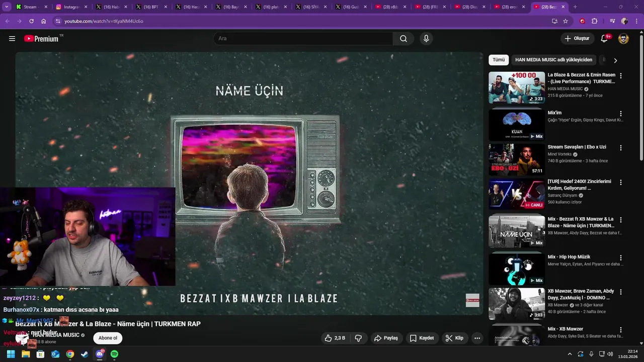Open Mix - Hip Hop Müzik title
The image size is (644, 362).
pos(569,257)
